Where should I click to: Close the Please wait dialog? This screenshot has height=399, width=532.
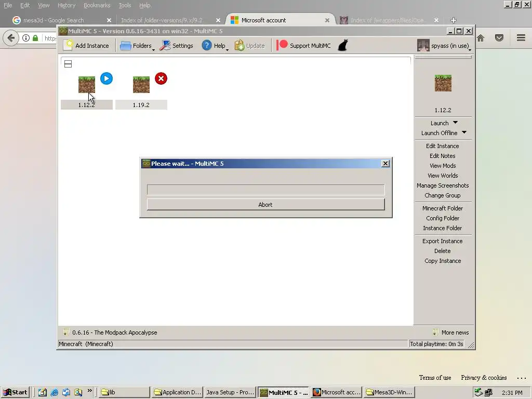[385, 164]
